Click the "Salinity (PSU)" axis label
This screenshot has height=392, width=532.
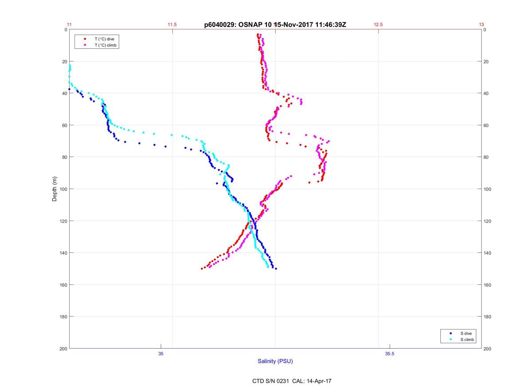(x=275, y=361)
